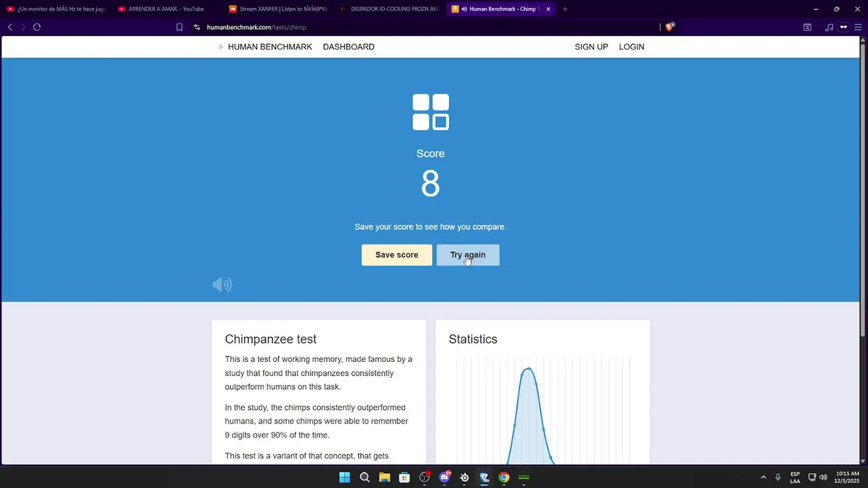Open SteelSeries app from the taskbar
Viewport: 868px width, 488px height.
point(465,477)
